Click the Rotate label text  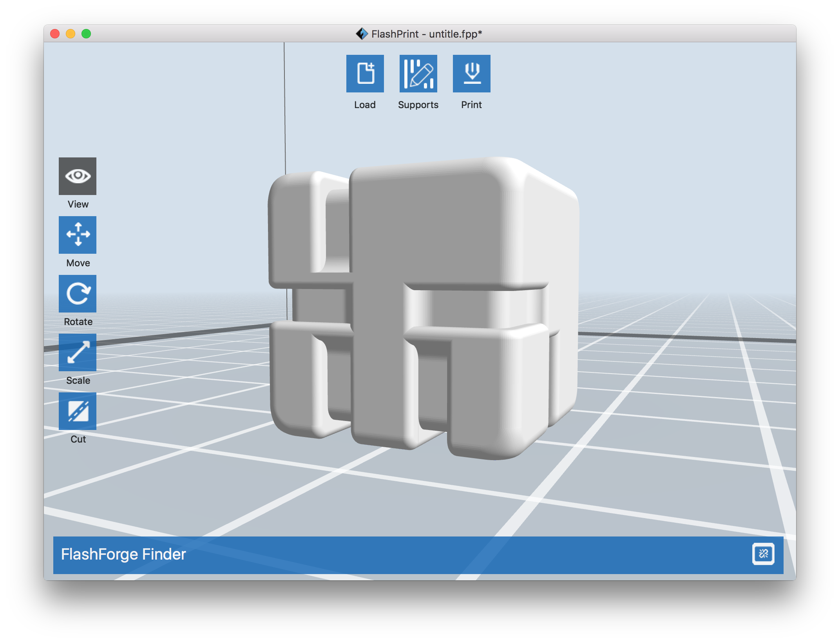[78, 322]
